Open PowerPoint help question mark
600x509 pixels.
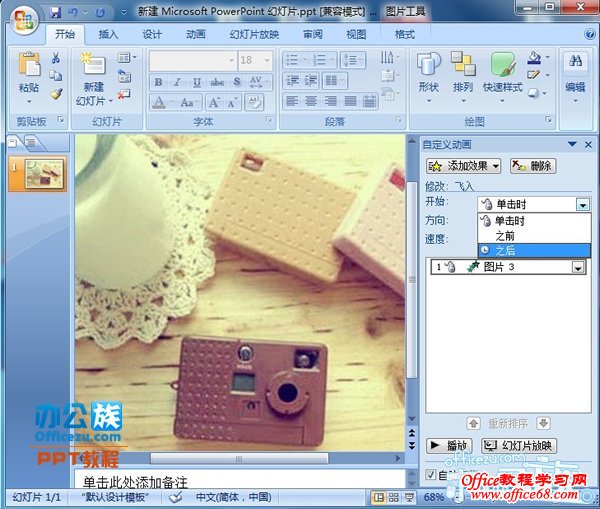coord(590,34)
